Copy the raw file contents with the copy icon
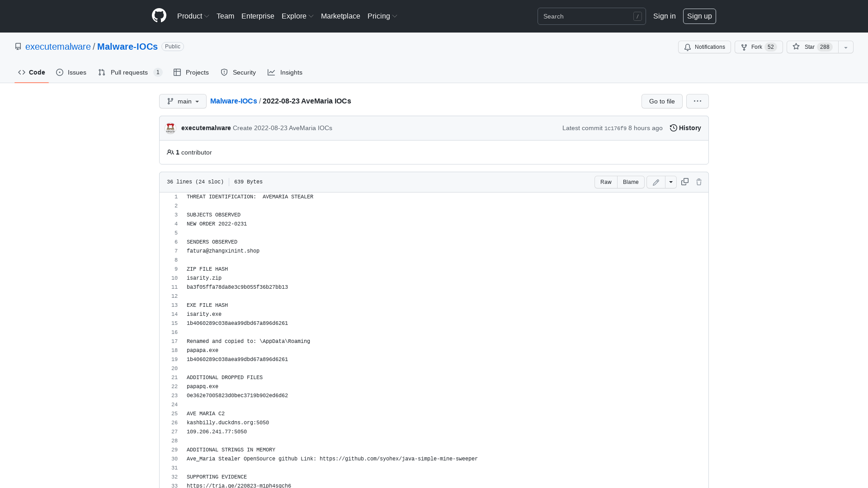 click(x=684, y=182)
